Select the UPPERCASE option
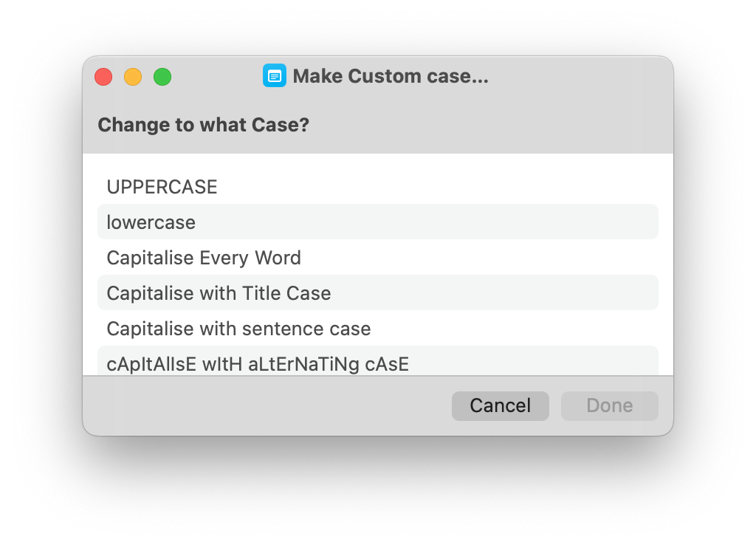This screenshot has height=545, width=756. point(162,187)
